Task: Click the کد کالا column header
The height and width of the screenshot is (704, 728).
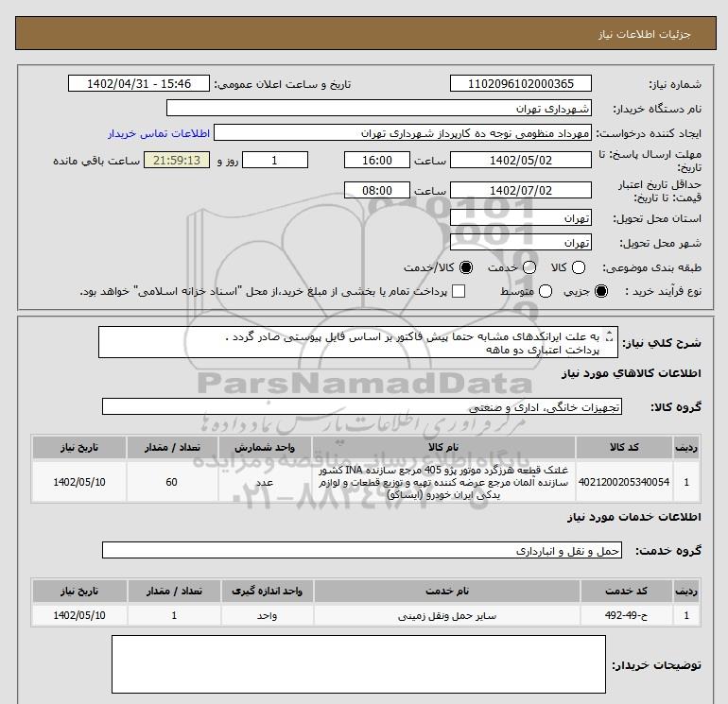Action: coord(624,447)
